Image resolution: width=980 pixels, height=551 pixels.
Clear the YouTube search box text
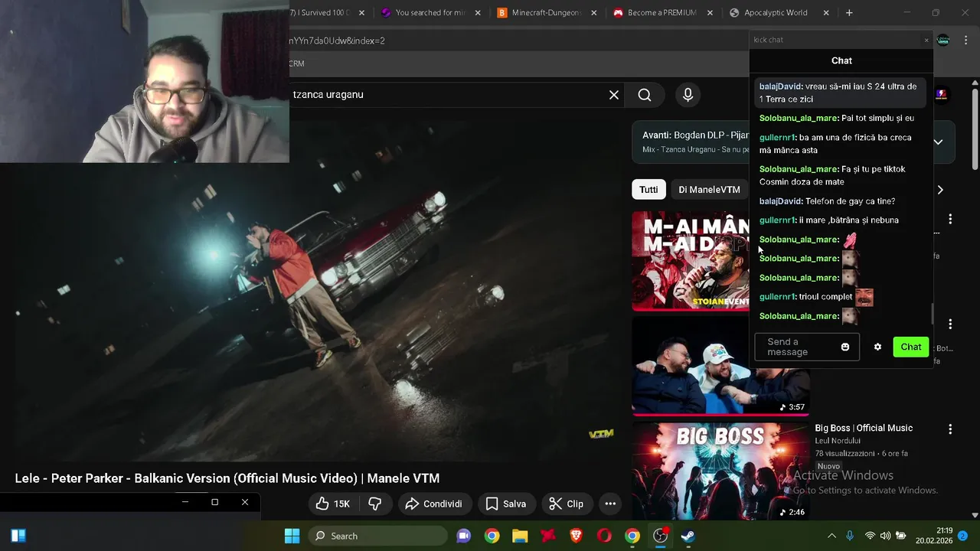[x=614, y=95]
